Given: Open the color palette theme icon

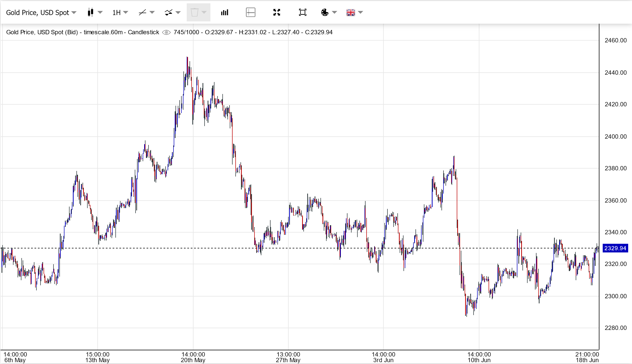Looking at the screenshot, I should tap(325, 12).
